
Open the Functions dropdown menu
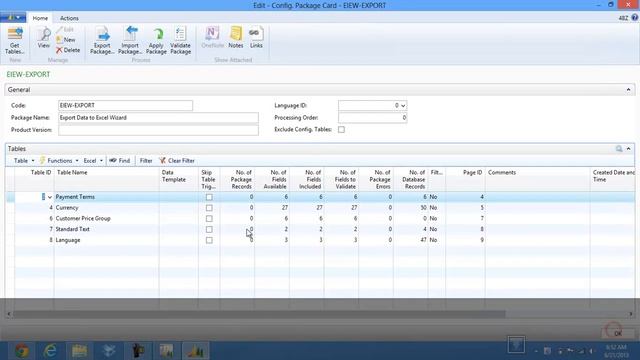point(59,161)
